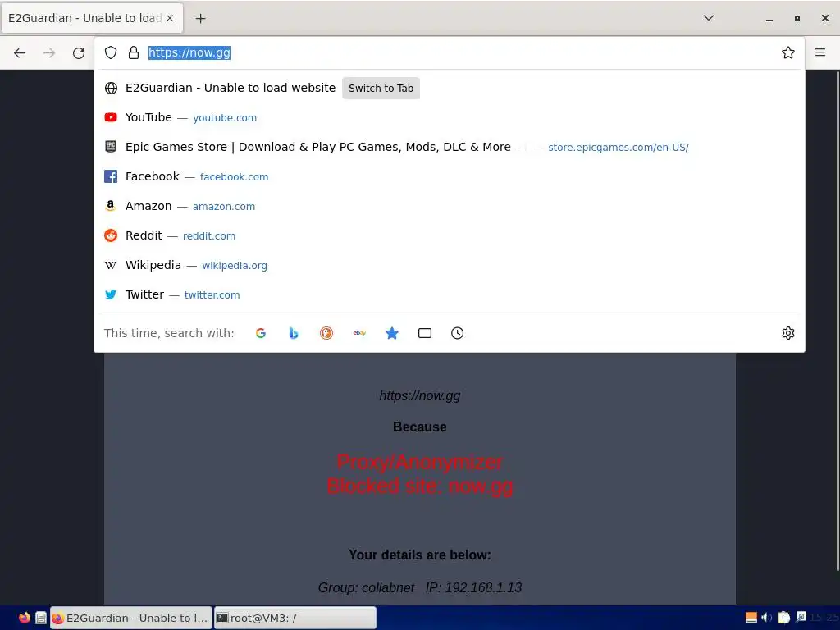Select the Amazon suggestion
The width and height of the screenshot is (840, 630).
(x=449, y=206)
